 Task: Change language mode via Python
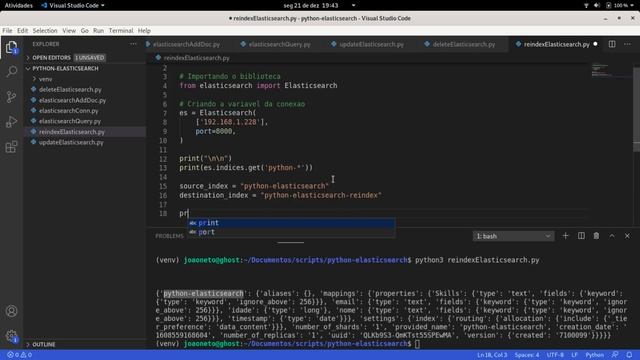[594, 355]
